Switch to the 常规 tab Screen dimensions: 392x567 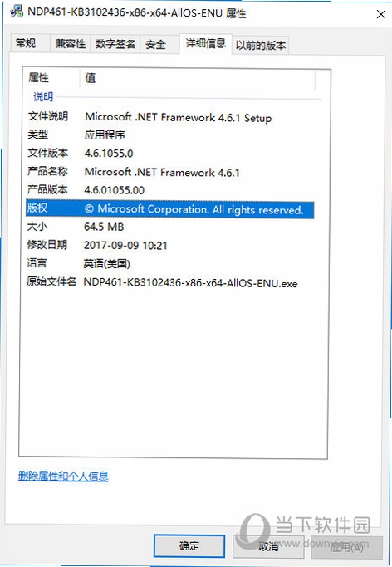[x=30, y=44]
